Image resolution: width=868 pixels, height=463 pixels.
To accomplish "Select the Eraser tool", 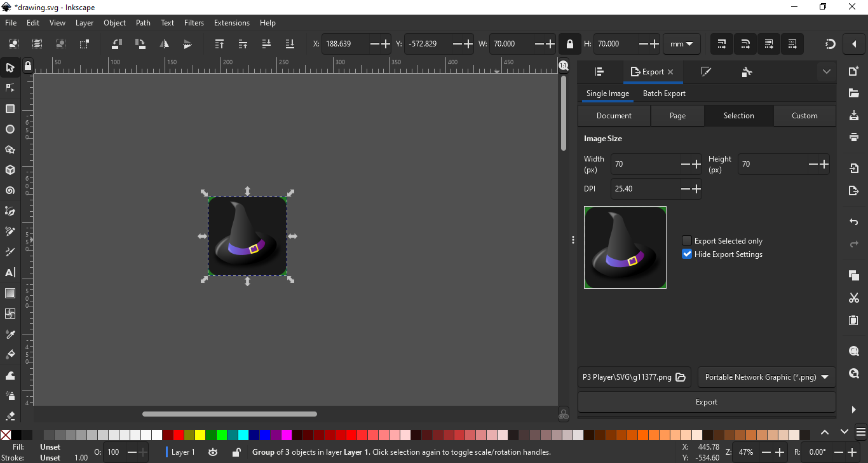I will [x=10, y=416].
